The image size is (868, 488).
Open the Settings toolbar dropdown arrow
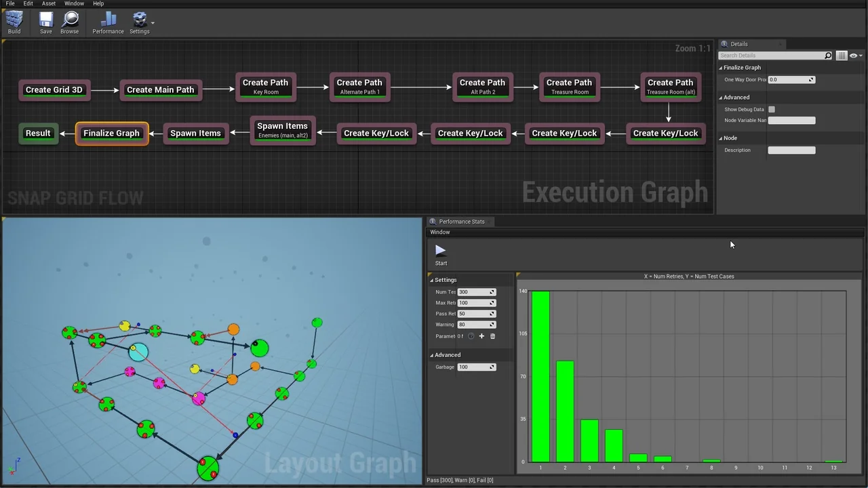(153, 23)
